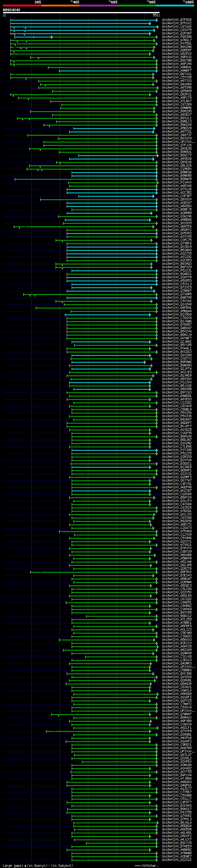
Task: Open hit UniRef100_B7FGX2
Action: [177, 23]
